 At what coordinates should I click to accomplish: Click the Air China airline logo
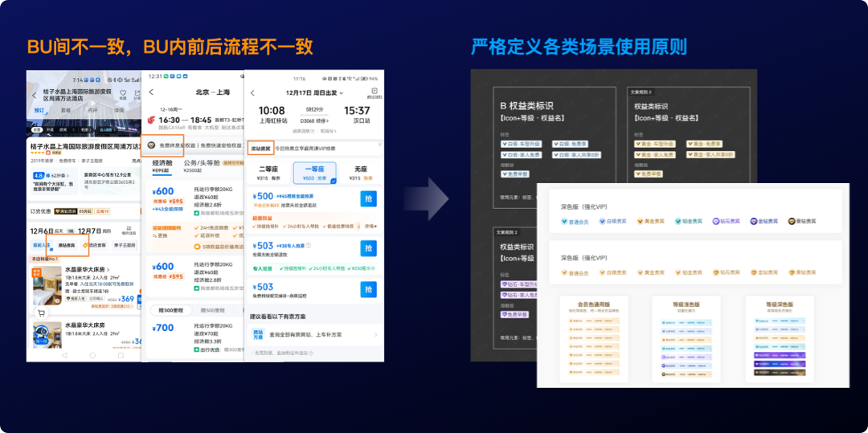click(151, 121)
